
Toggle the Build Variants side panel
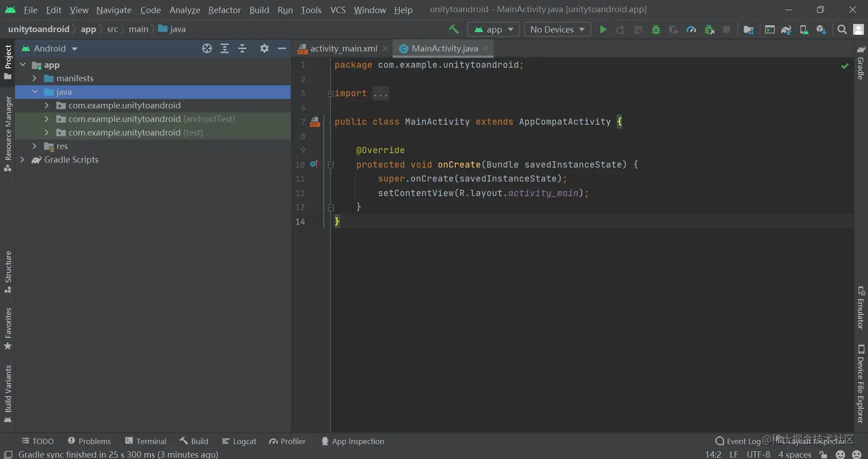8,393
